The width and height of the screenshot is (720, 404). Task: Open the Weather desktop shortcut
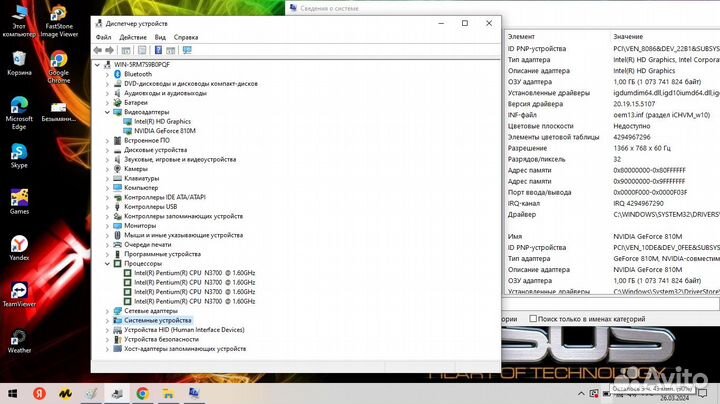pyautogui.click(x=19, y=341)
